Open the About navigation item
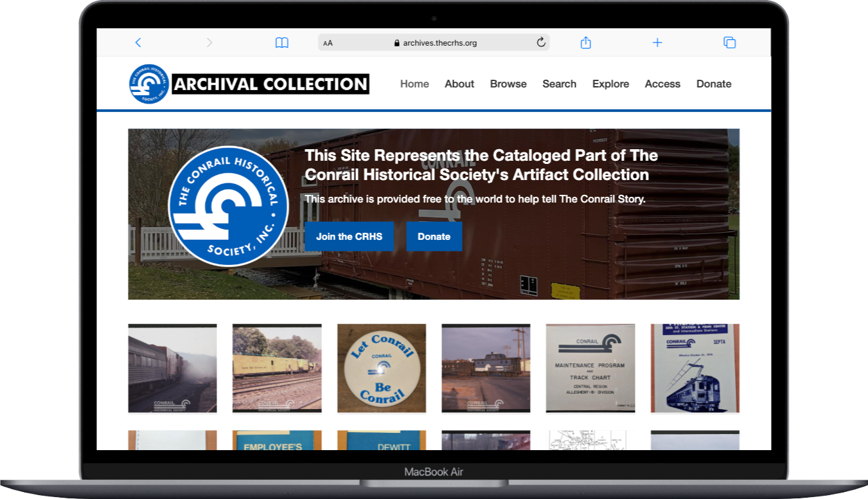This screenshot has width=868, height=499. (459, 84)
